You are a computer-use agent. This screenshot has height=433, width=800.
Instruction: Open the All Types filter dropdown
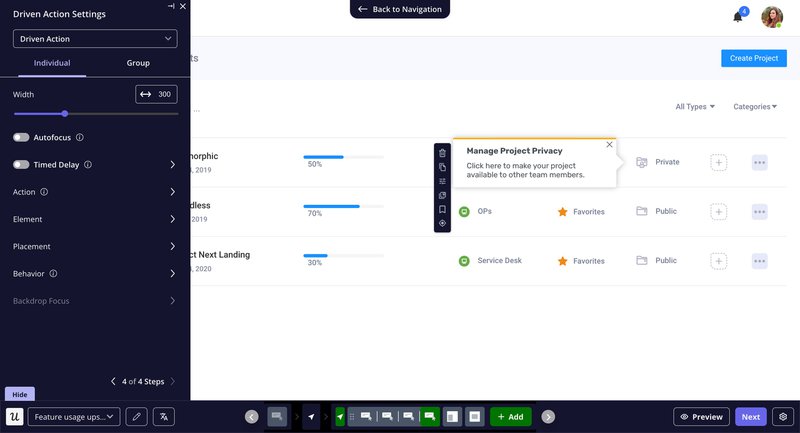pos(695,106)
